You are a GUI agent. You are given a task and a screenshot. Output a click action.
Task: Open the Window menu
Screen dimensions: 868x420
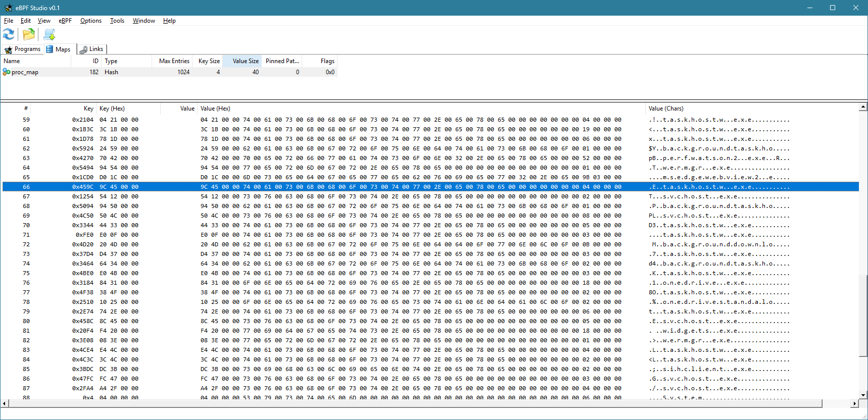pyautogui.click(x=143, y=21)
